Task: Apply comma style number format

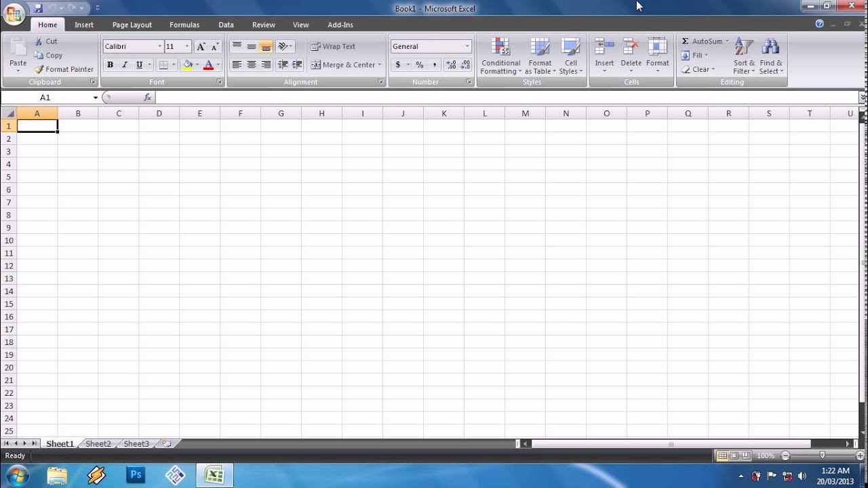Action: 435,65
